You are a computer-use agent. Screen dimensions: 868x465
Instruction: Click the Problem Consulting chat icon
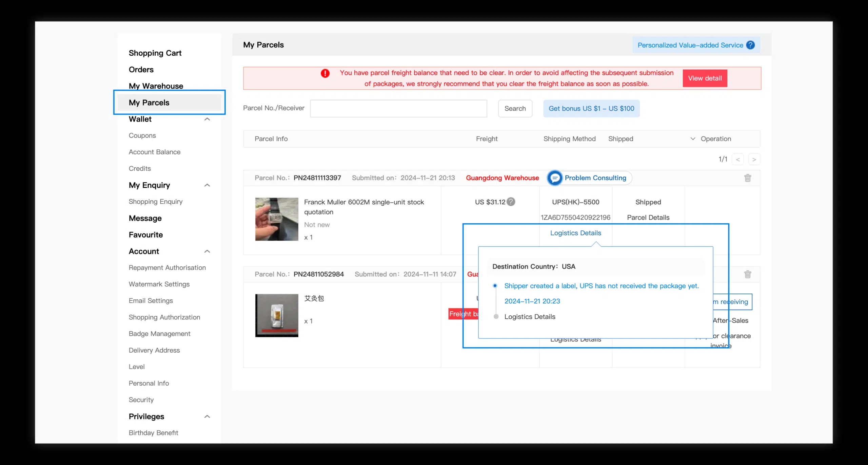pos(555,178)
